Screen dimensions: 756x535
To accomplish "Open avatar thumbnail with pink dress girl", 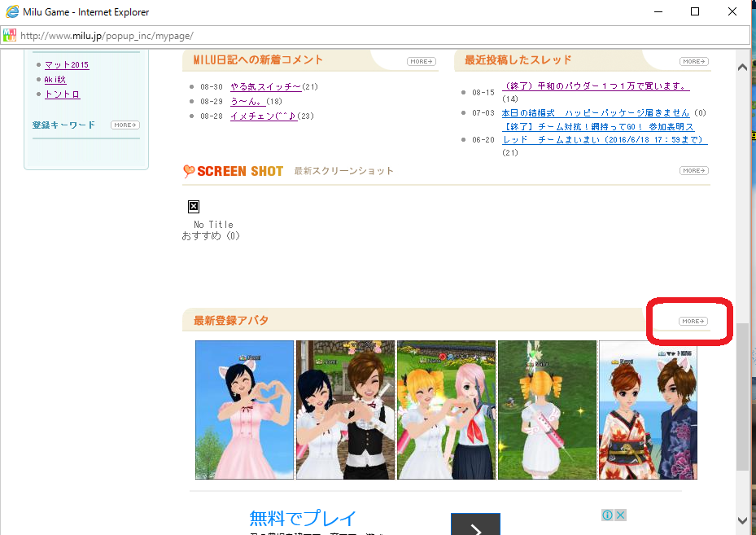I will click(x=244, y=410).
